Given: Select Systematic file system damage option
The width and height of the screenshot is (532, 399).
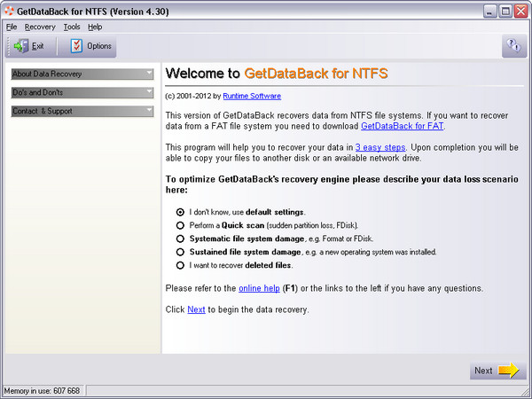Looking at the screenshot, I should click(x=181, y=239).
